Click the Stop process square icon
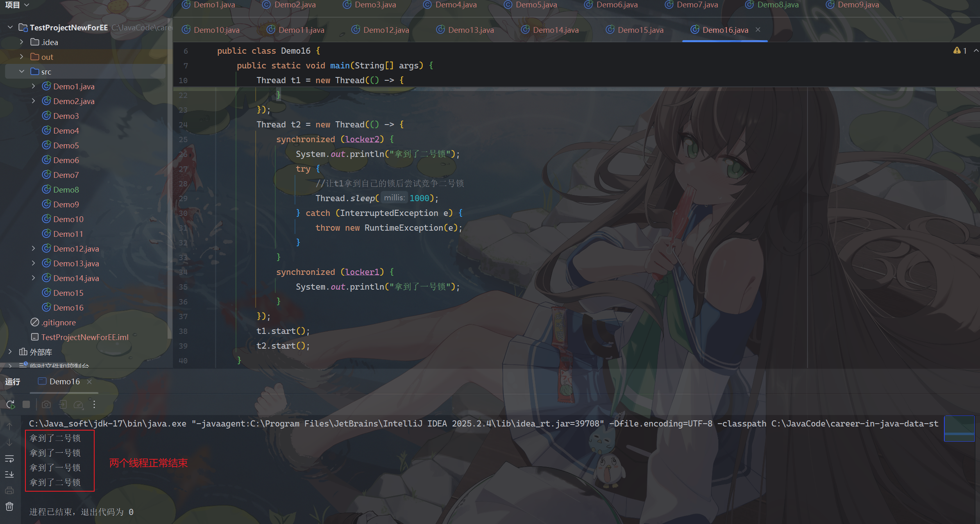980x524 pixels. 26,405
